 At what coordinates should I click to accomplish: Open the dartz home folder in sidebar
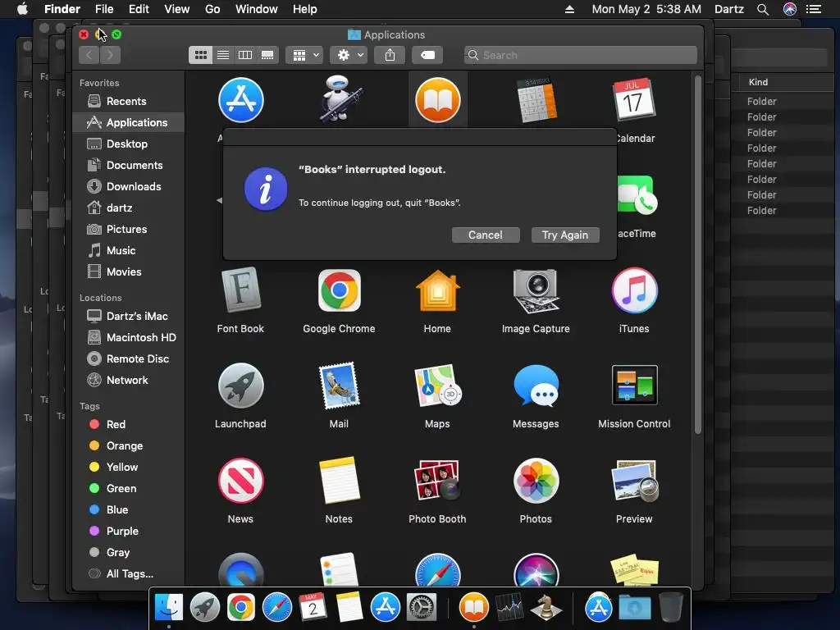pyautogui.click(x=129, y=208)
